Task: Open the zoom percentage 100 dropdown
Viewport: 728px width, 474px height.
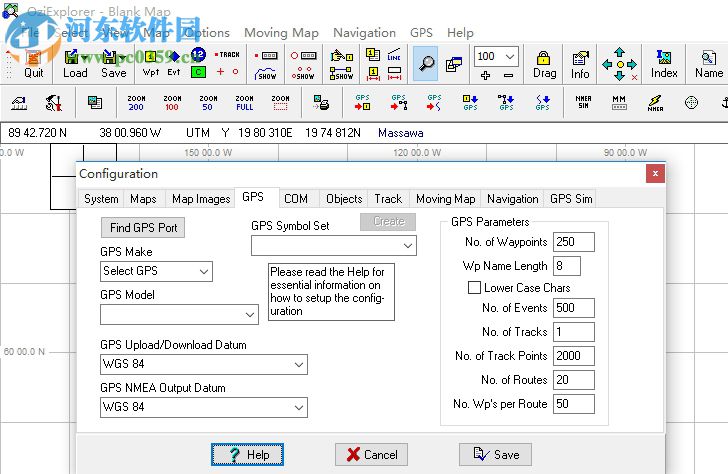Action: pos(509,57)
